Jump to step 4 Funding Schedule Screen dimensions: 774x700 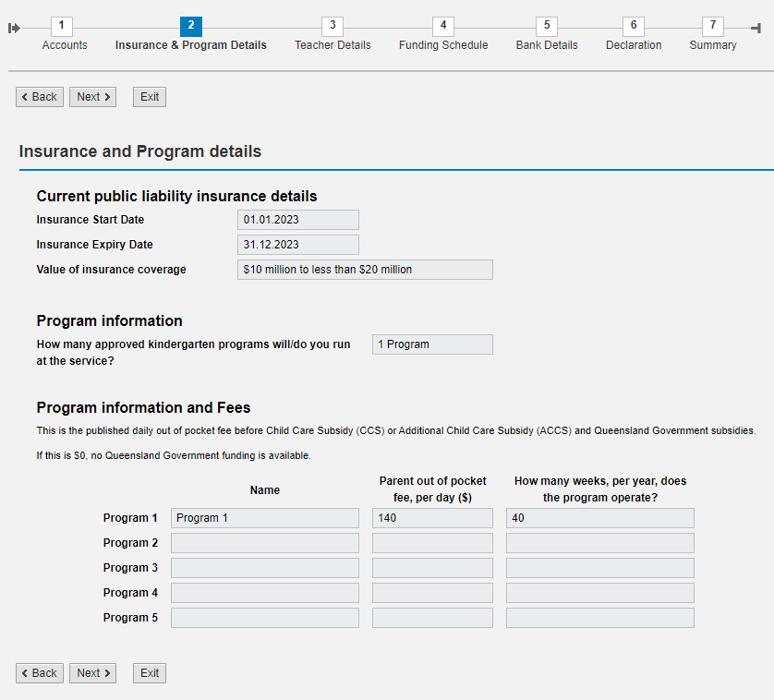[x=443, y=27]
